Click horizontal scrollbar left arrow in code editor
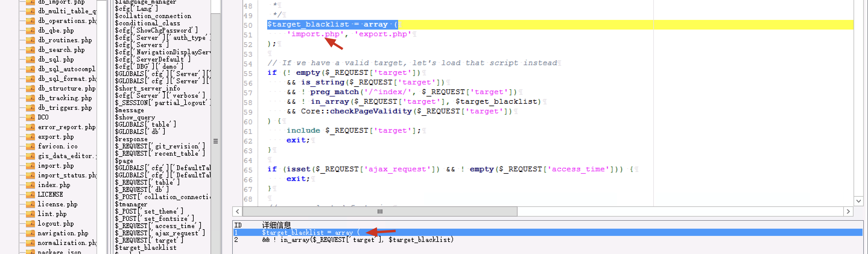 point(237,211)
